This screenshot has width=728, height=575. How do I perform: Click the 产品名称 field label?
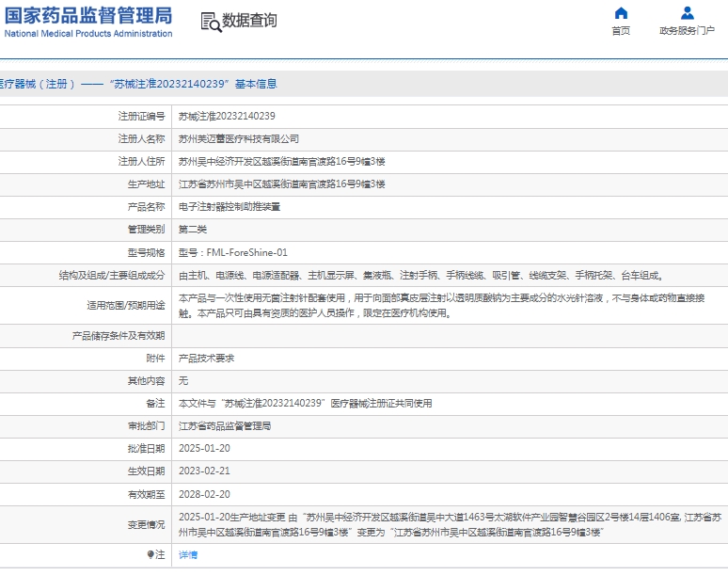pos(146,207)
